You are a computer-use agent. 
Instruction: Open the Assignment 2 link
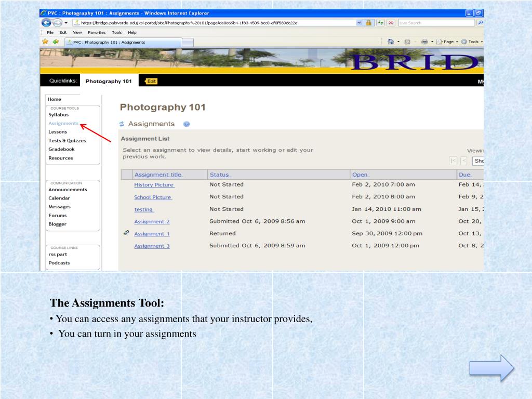click(x=152, y=221)
